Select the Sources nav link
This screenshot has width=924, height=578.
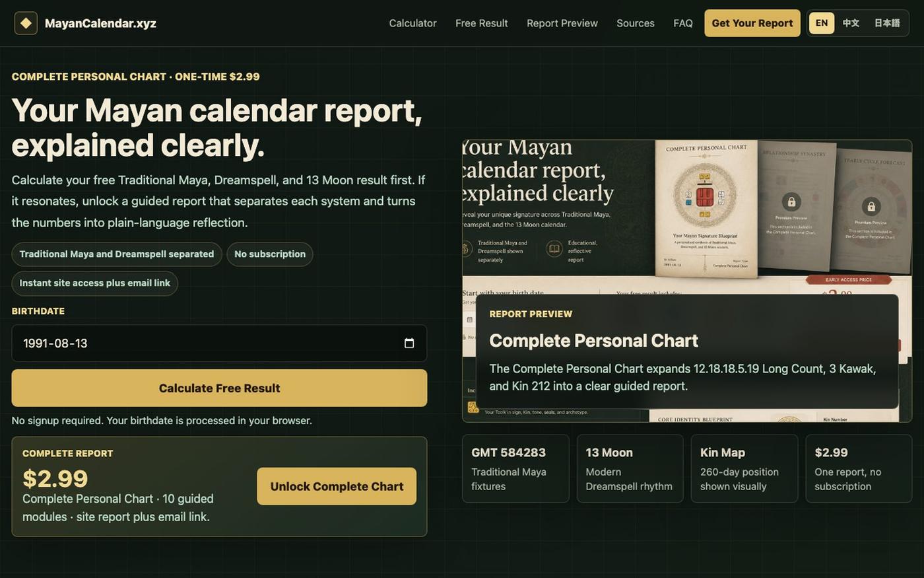click(x=636, y=23)
